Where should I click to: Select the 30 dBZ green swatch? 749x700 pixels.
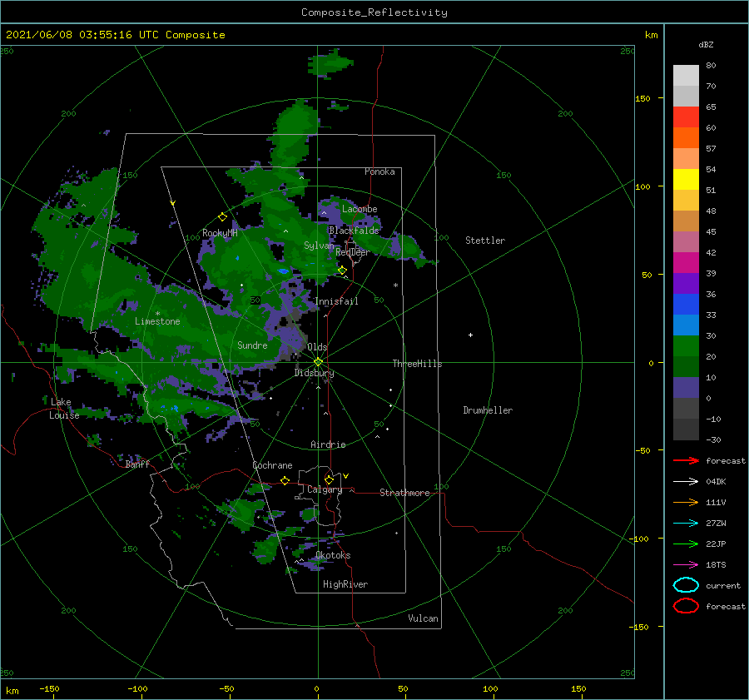(686, 346)
